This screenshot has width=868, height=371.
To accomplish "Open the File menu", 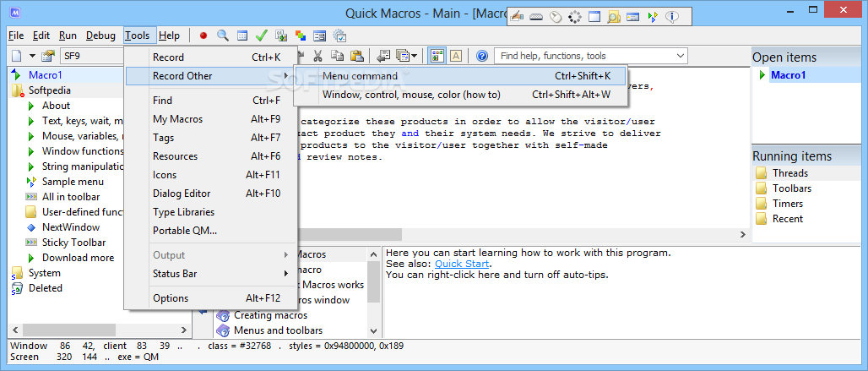I will point(16,35).
